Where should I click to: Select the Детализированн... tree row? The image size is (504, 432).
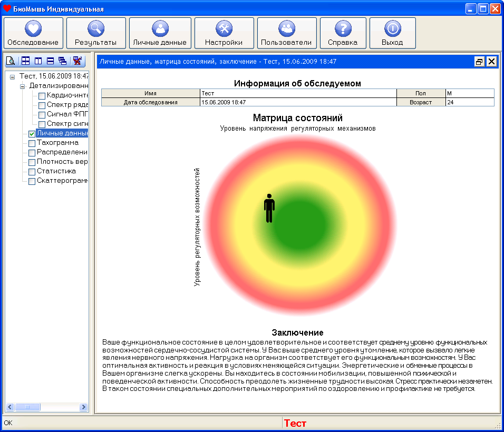click(x=59, y=86)
